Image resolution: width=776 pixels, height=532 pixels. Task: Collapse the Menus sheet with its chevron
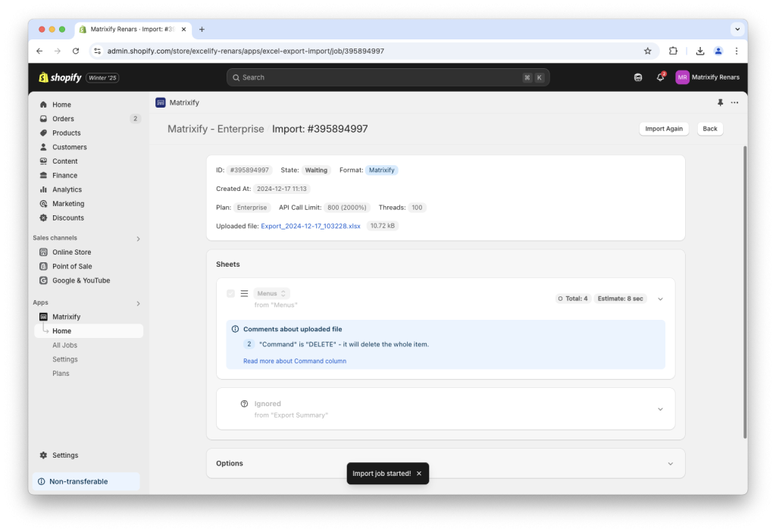(659, 298)
